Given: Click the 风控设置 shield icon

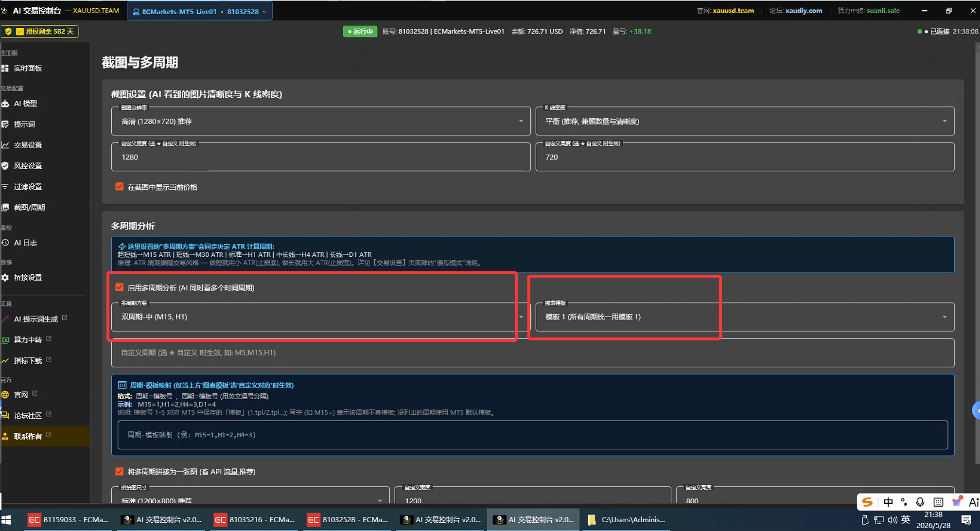Looking at the screenshot, I should click(5, 166).
